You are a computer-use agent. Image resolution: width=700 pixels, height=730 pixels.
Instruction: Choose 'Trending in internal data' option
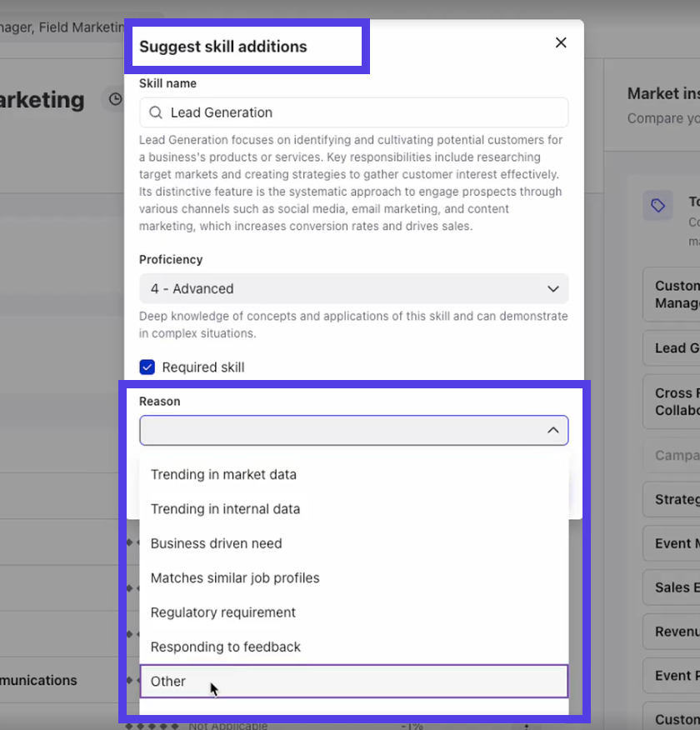pos(225,509)
